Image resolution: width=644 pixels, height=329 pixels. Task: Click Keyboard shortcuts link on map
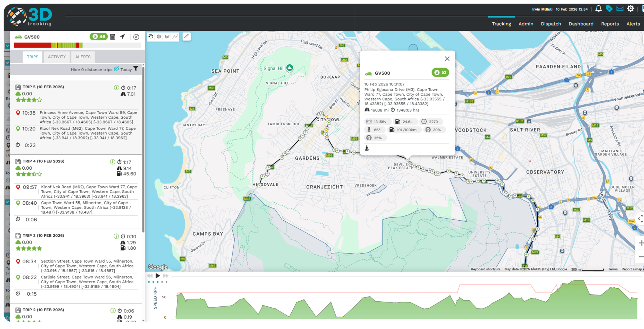pos(486,269)
